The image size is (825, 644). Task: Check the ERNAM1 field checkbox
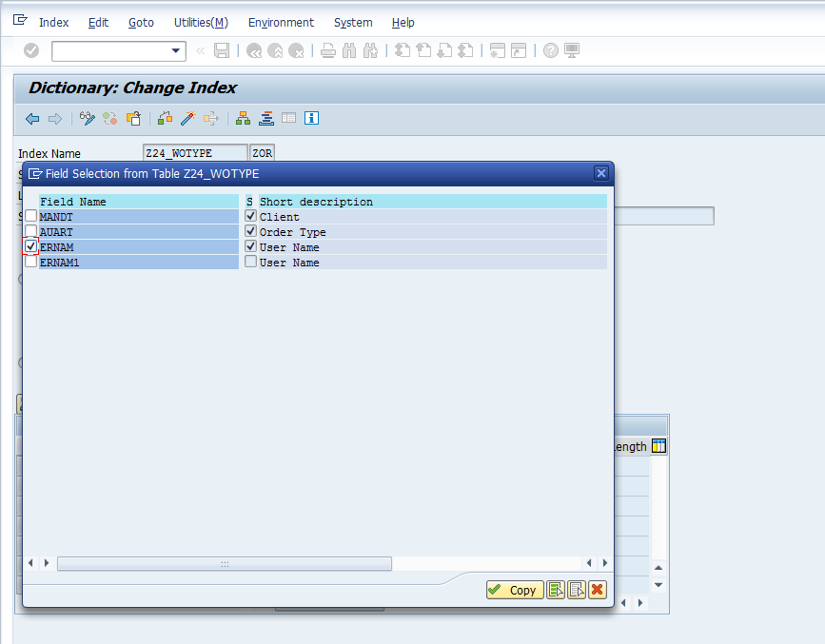pyautogui.click(x=30, y=262)
